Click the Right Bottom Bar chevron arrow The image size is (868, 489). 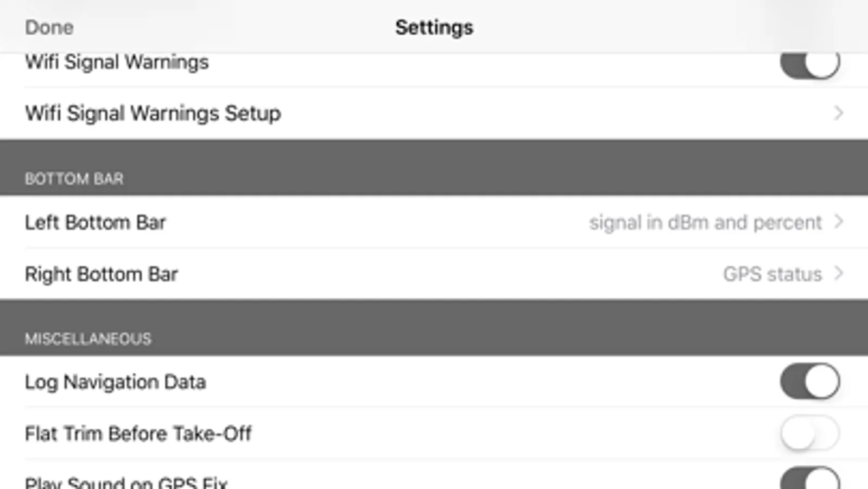pos(839,273)
